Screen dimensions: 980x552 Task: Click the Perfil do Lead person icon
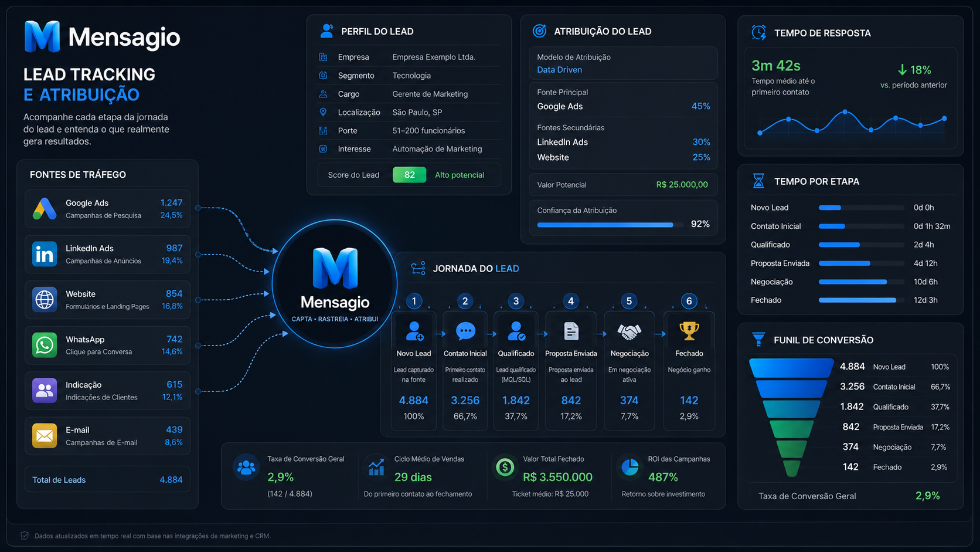point(326,31)
